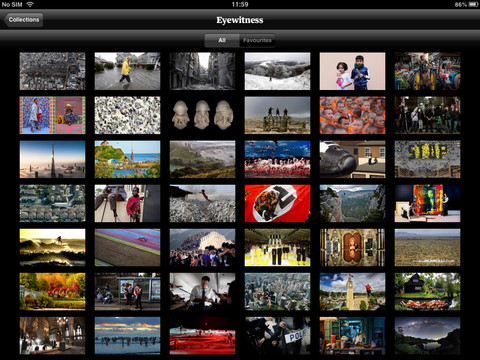This screenshot has height=360, width=480.
Task: Open the red flag with plate photo
Action: (277, 203)
